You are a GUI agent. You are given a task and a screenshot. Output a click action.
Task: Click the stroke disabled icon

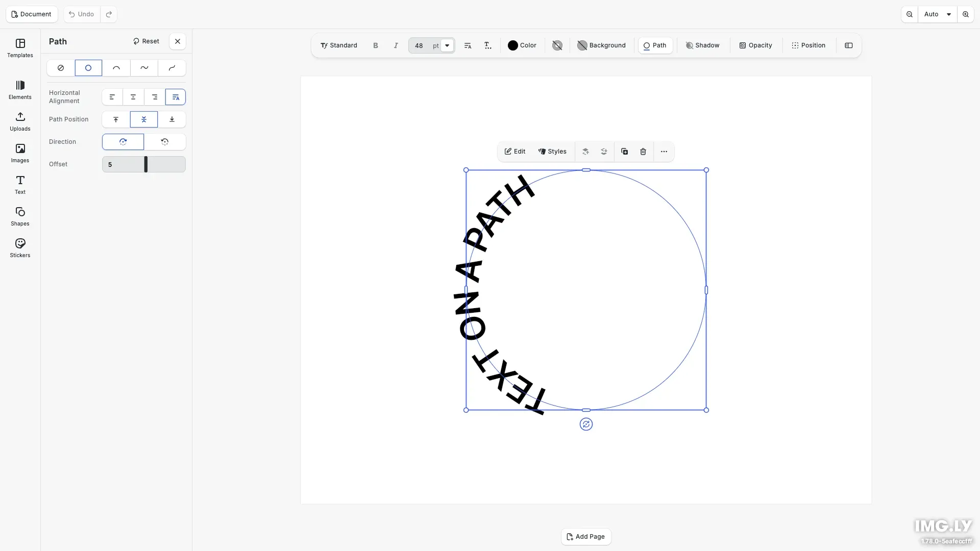[x=557, y=45]
